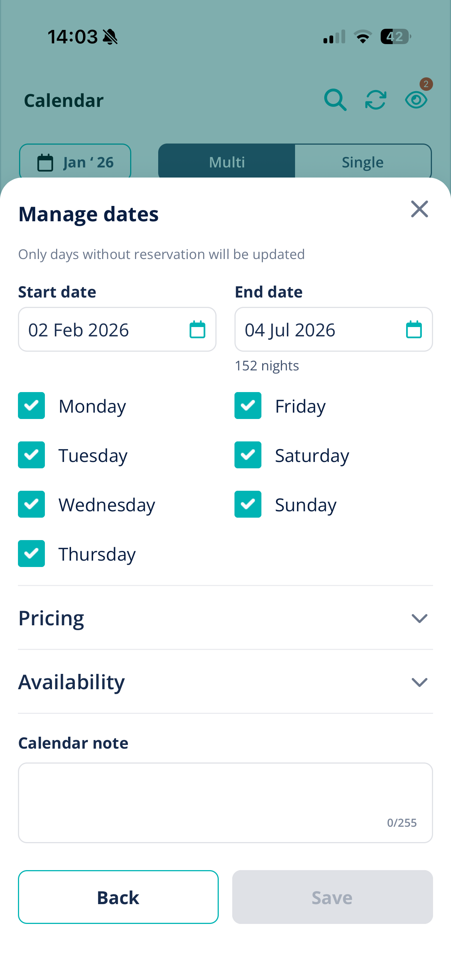The width and height of the screenshot is (451, 980).
Task: Tap the Jan '26 month calendar icon
Action: coord(45,163)
